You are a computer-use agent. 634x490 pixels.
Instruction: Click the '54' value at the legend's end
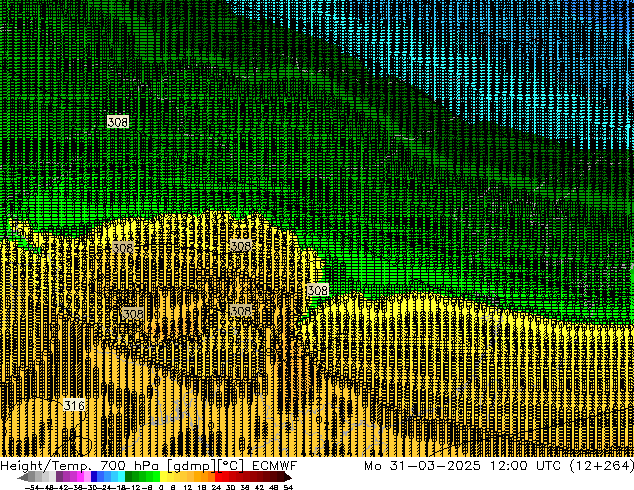point(288,487)
